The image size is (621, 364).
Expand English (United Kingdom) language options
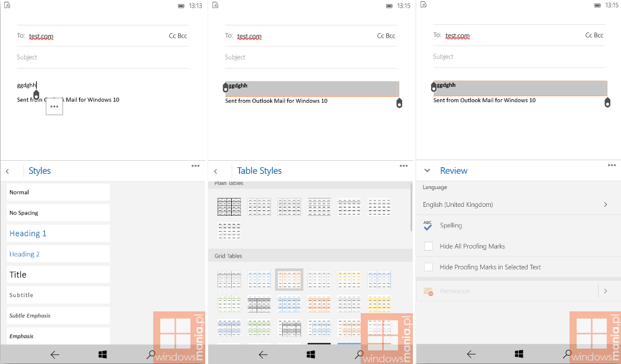tap(605, 204)
